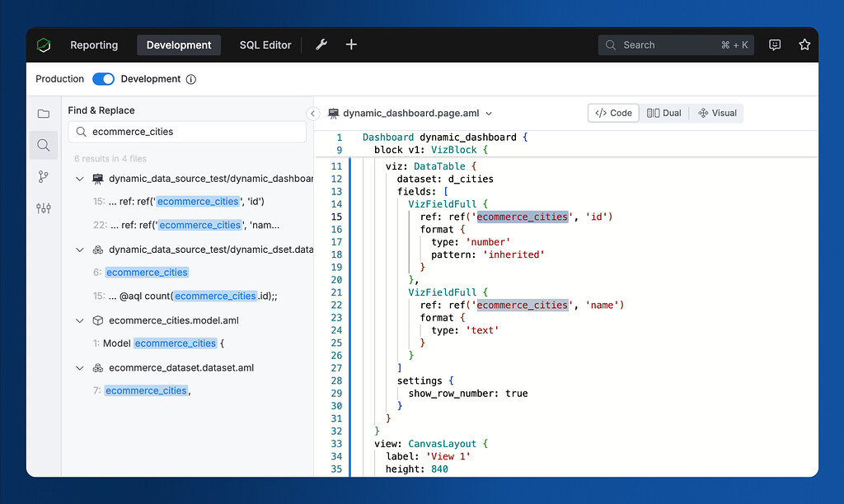Open the file explorer sidebar icon
The height and width of the screenshot is (504, 844).
pyautogui.click(x=42, y=114)
